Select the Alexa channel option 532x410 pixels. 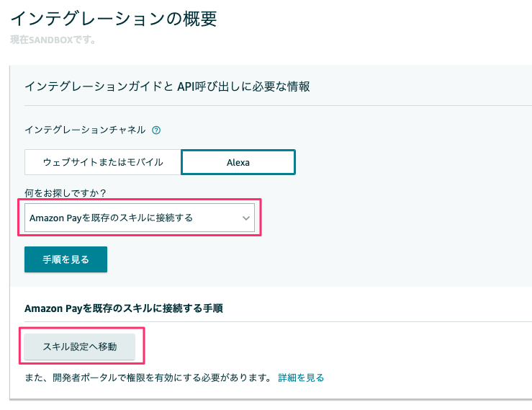click(x=238, y=162)
